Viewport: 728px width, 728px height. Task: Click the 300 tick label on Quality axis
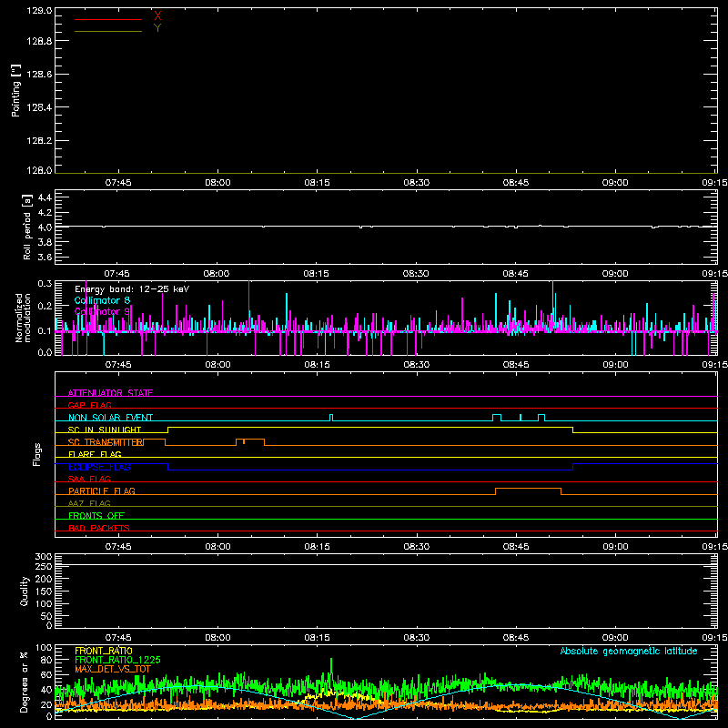click(44, 557)
